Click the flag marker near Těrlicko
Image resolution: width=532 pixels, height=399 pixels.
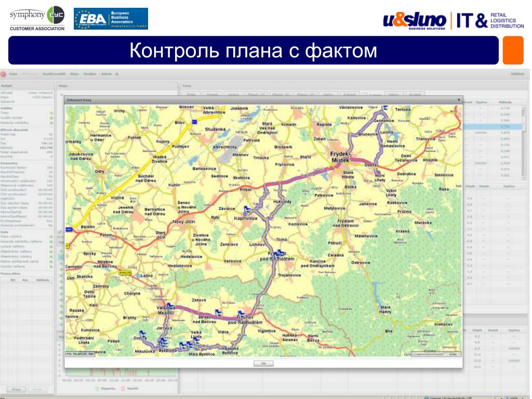[385, 108]
